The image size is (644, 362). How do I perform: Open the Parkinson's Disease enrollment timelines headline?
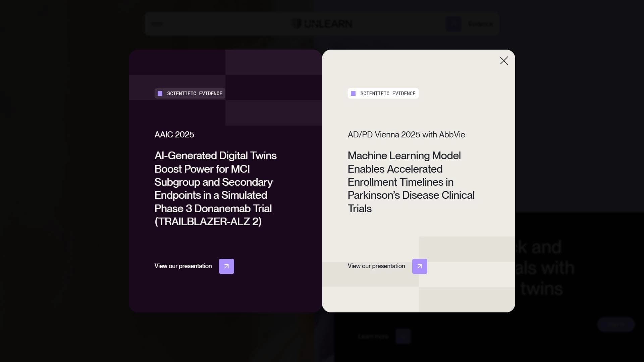pos(411,182)
